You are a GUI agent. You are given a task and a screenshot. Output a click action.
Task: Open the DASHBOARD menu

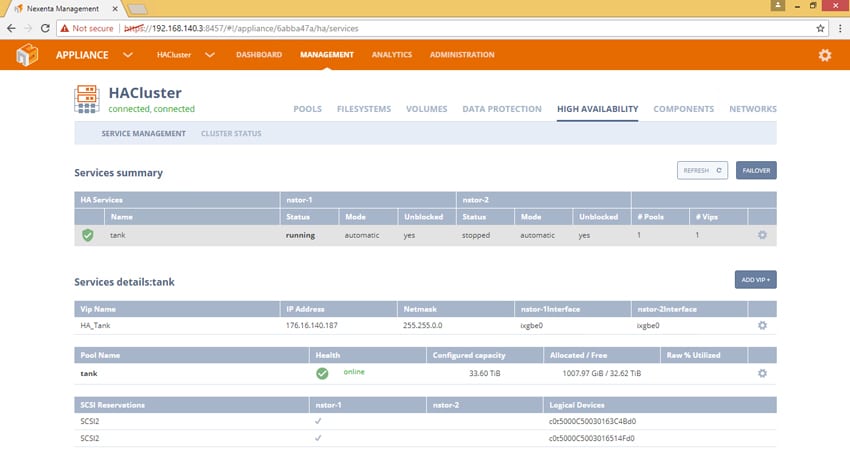pyautogui.click(x=259, y=55)
